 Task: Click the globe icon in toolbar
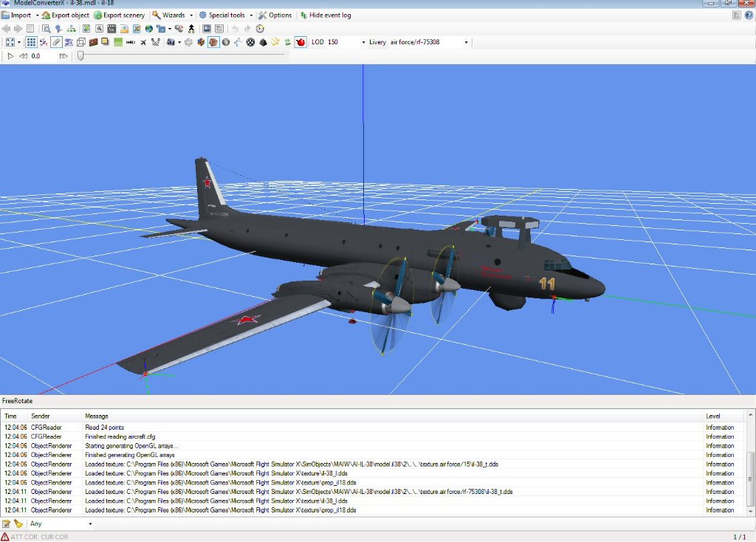click(149, 29)
